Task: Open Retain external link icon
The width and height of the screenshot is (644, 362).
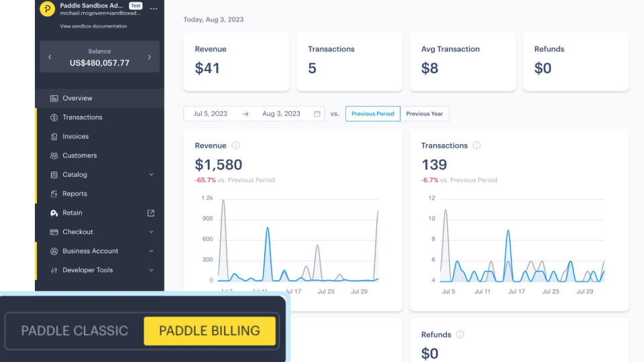Action: coord(151,213)
